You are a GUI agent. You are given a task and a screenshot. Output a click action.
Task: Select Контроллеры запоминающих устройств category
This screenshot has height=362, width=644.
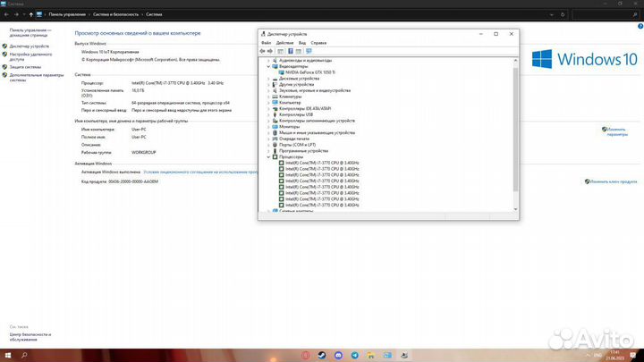click(317, 121)
